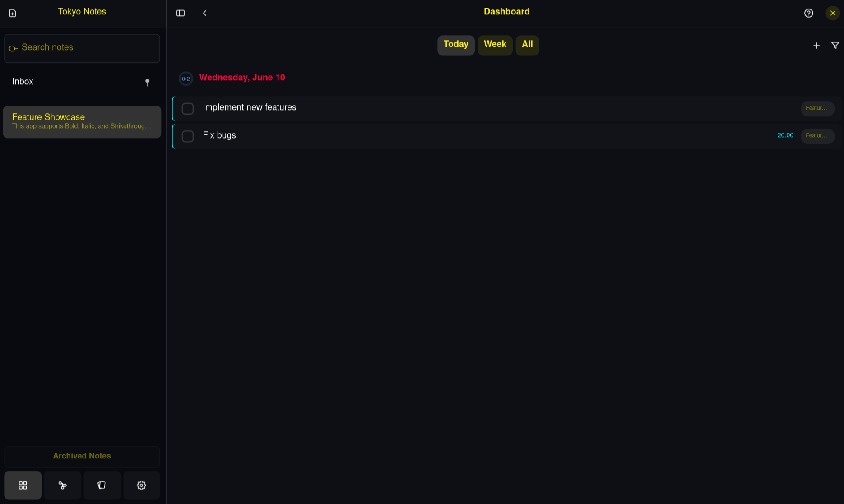Switch to the Week tab

pyautogui.click(x=495, y=45)
